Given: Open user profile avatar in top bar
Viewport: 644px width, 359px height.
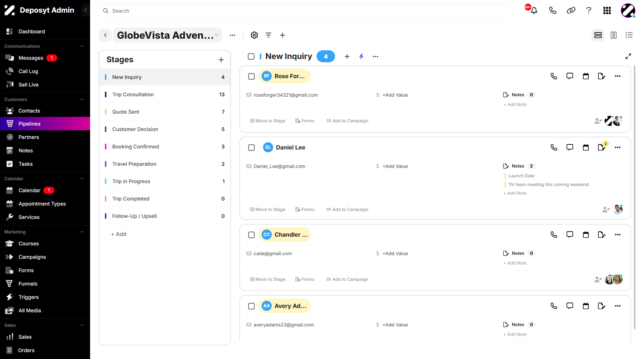Looking at the screenshot, I should click(x=628, y=10).
